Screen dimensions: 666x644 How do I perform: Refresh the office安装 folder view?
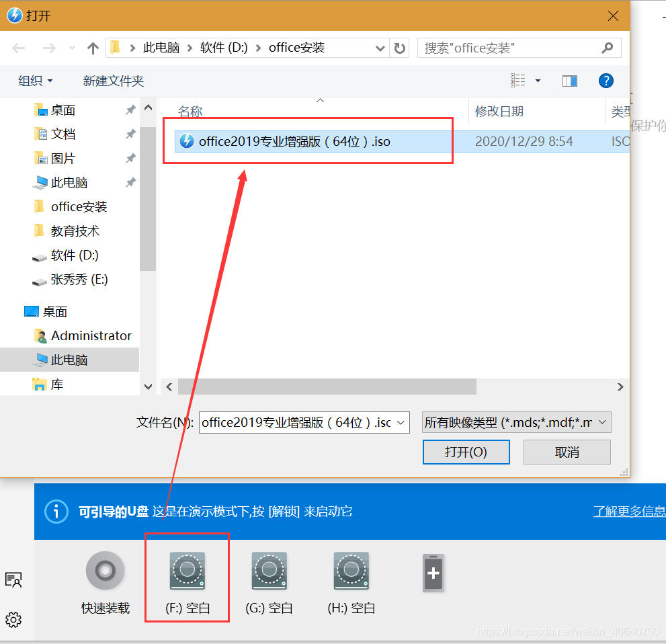(x=399, y=48)
